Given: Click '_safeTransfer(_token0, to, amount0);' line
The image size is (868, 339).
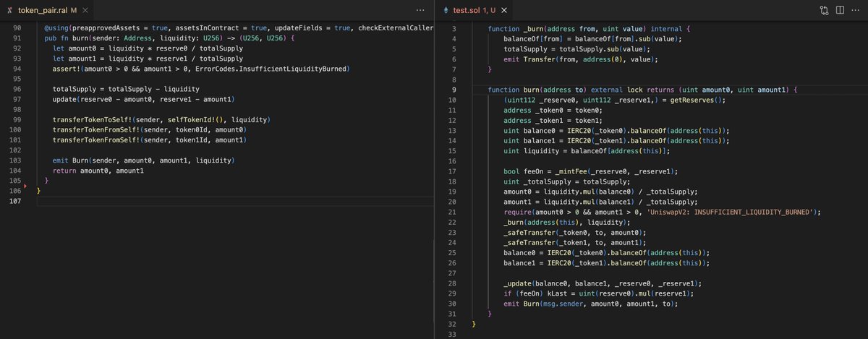Looking at the screenshot, I should (575, 232).
